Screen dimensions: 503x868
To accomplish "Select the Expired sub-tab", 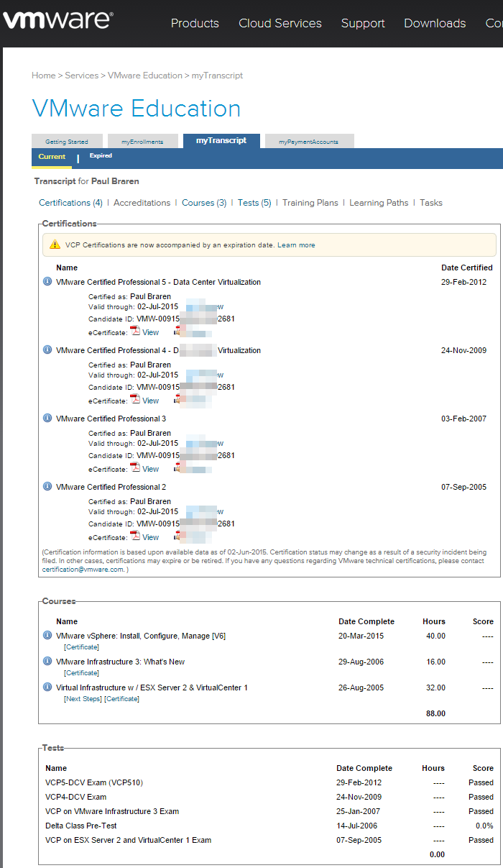I will pyautogui.click(x=101, y=155).
